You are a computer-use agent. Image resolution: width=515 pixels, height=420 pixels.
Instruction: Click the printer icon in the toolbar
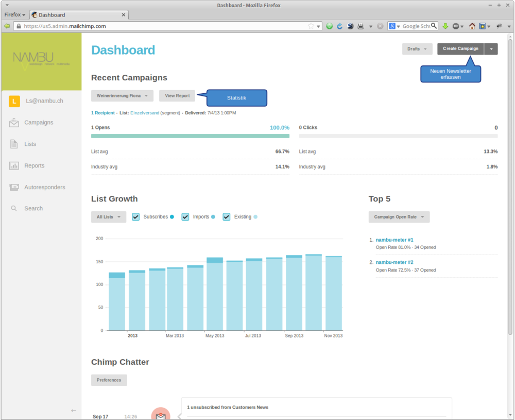pyautogui.click(x=360, y=26)
